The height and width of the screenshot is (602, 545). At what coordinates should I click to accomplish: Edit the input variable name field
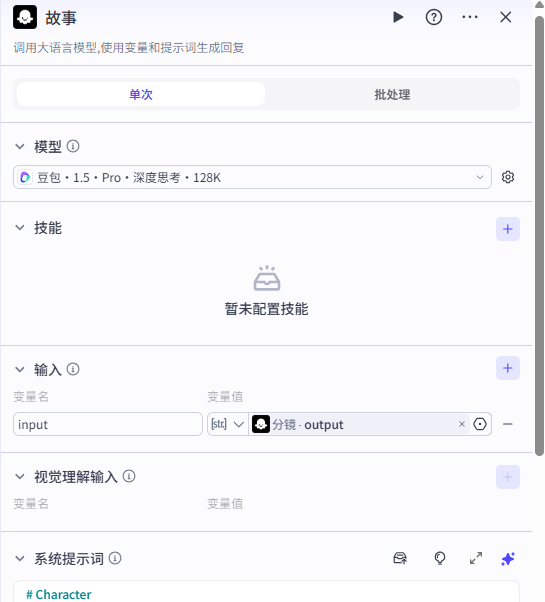click(x=108, y=424)
